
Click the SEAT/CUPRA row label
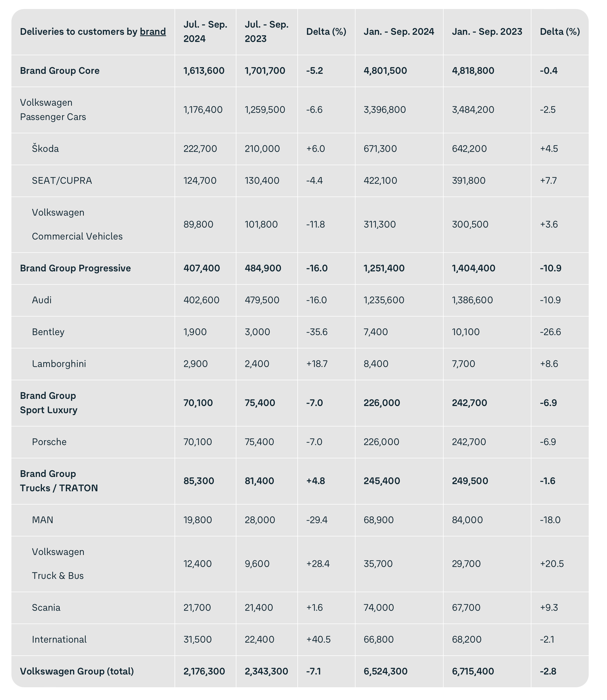(62, 180)
